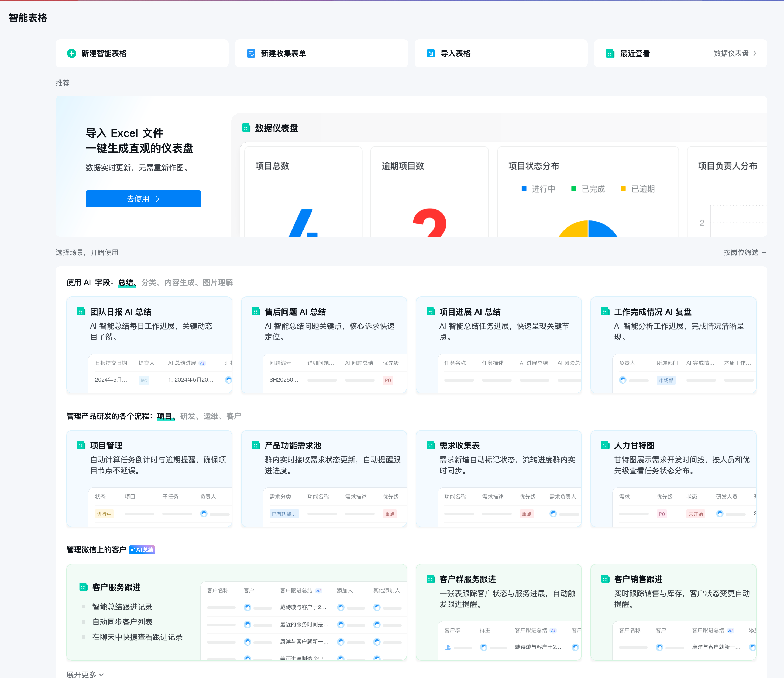Toggle the 进行中 legend in 项目状态分布
Screen dimensions: 784x678
pos(538,189)
